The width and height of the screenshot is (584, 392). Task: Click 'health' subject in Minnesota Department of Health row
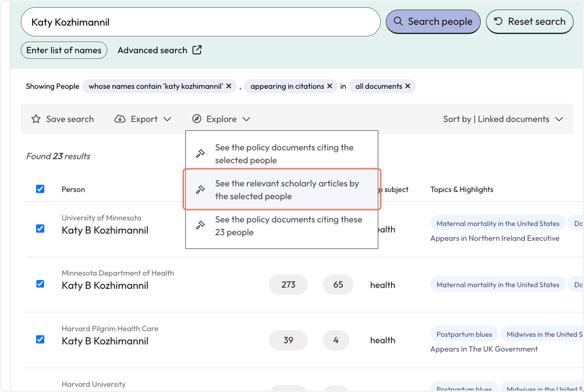pos(383,285)
